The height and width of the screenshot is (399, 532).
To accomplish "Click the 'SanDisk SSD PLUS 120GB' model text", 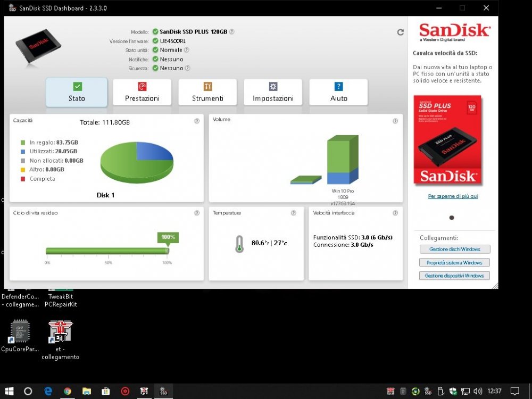I will [194, 31].
